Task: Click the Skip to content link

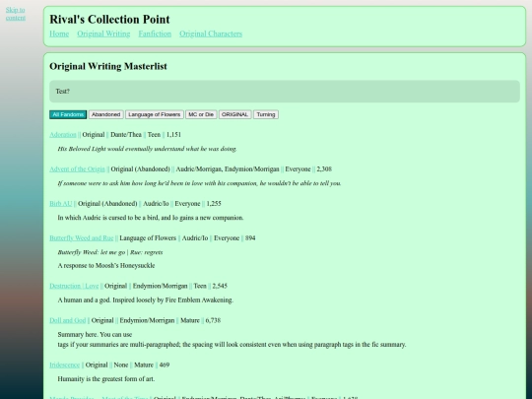Action: coord(15,14)
